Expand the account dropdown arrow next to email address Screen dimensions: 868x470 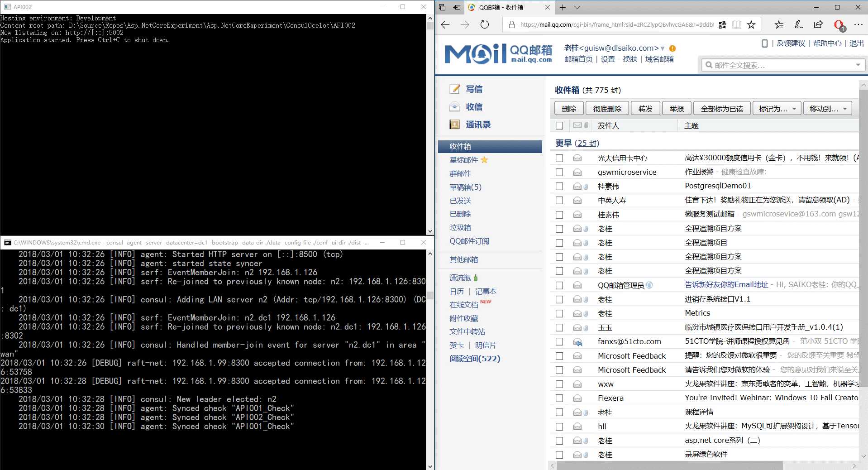click(663, 48)
